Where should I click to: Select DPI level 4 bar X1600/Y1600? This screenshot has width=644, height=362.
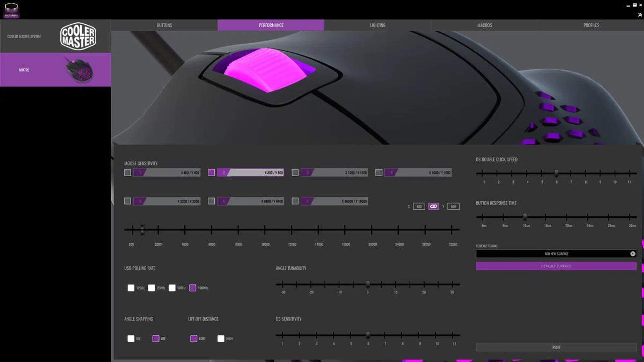coord(418,173)
